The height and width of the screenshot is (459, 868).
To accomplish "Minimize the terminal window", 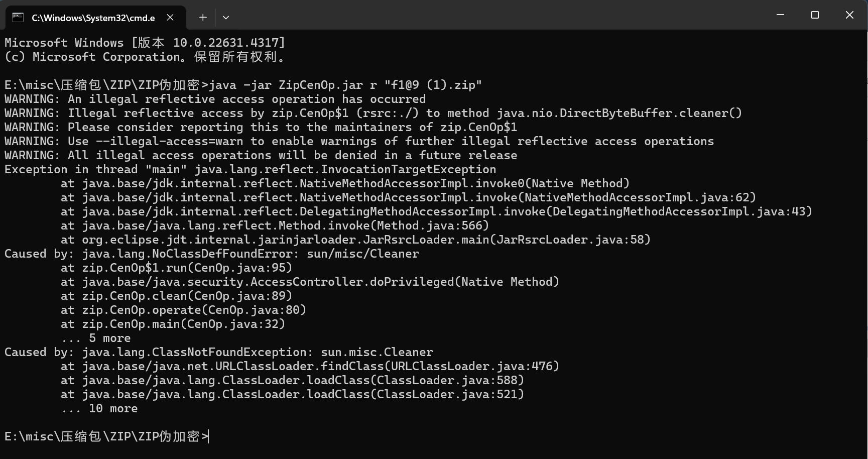I will 780,15.
